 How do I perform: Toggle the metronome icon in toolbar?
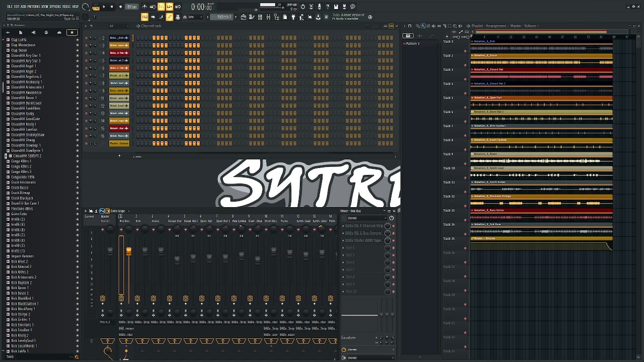pyautogui.click(x=145, y=7)
